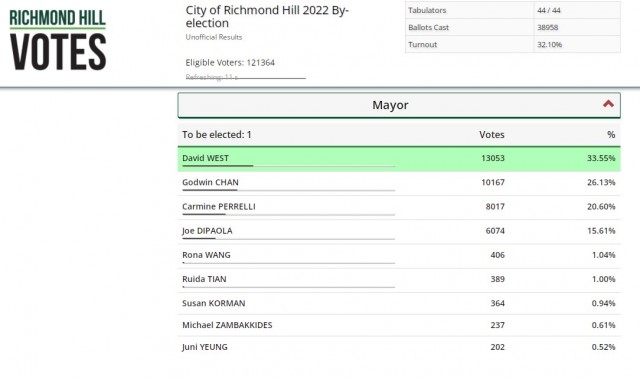Click the Votes column header
The height and width of the screenshot is (380, 640).
pyautogui.click(x=491, y=135)
